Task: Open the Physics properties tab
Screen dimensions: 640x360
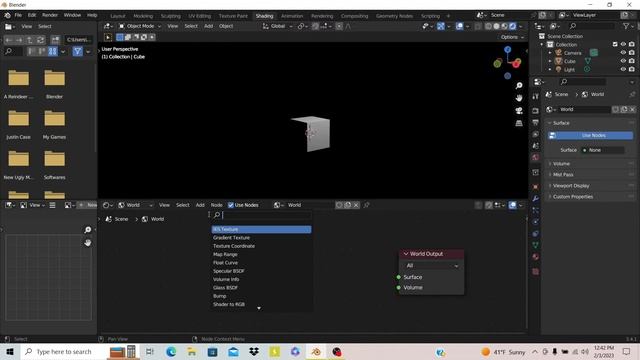Action: click(x=536, y=222)
